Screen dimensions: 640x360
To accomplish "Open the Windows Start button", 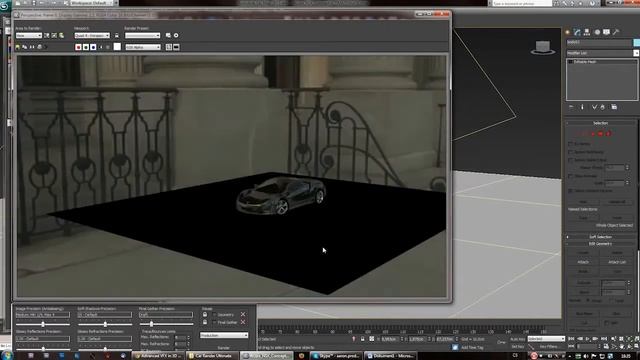I will click(6, 355).
